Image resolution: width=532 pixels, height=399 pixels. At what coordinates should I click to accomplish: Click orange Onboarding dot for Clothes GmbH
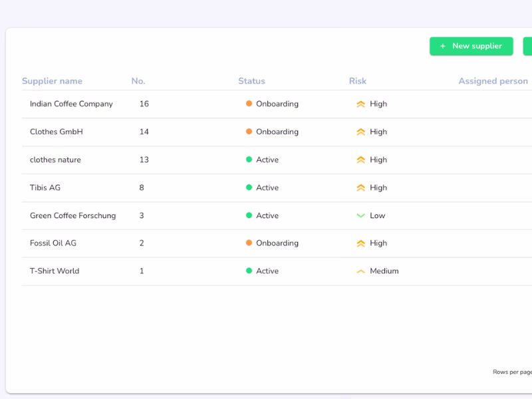click(249, 132)
